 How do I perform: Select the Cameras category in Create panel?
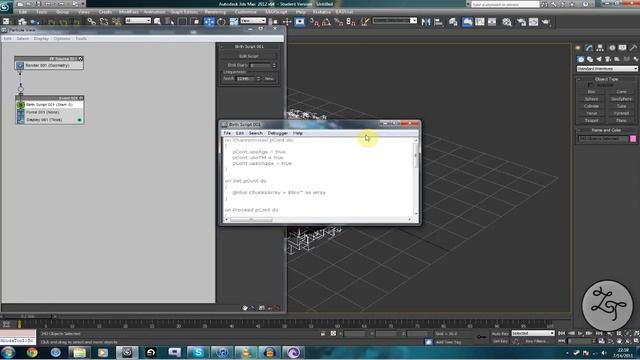point(608,60)
